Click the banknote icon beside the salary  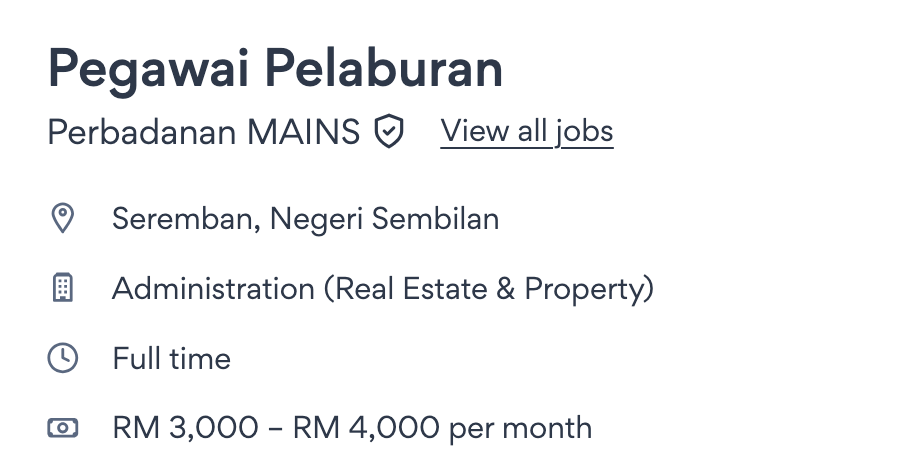pos(63,428)
